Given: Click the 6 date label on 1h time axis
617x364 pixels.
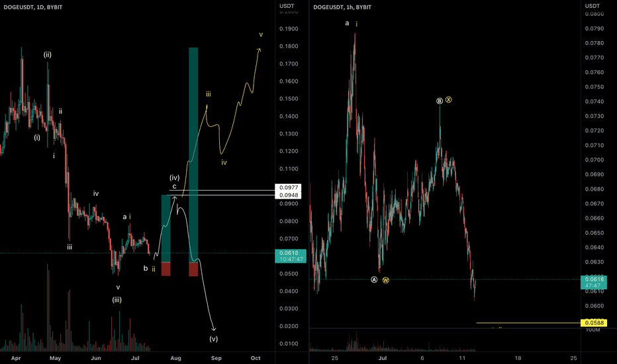Looking at the screenshot, I should pyautogui.click(x=422, y=358).
